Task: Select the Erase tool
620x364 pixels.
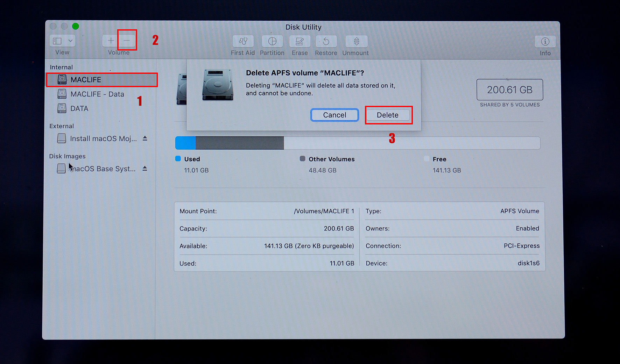Action: (300, 42)
